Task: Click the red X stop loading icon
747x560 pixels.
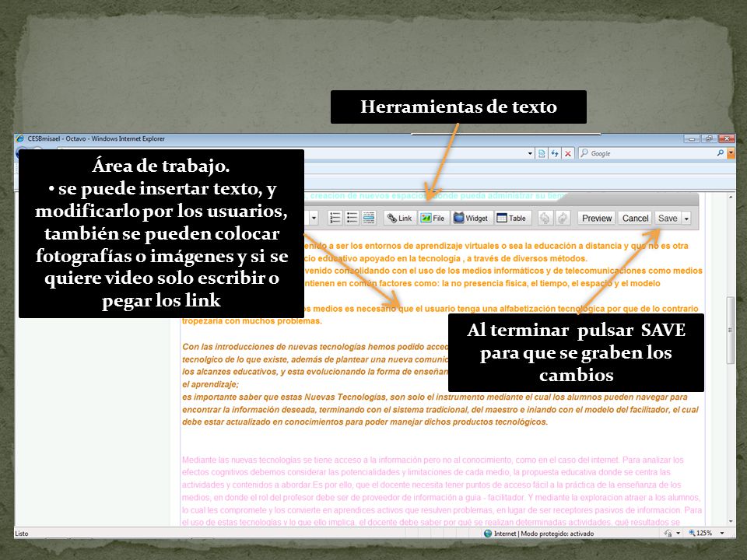Action: coord(568,153)
